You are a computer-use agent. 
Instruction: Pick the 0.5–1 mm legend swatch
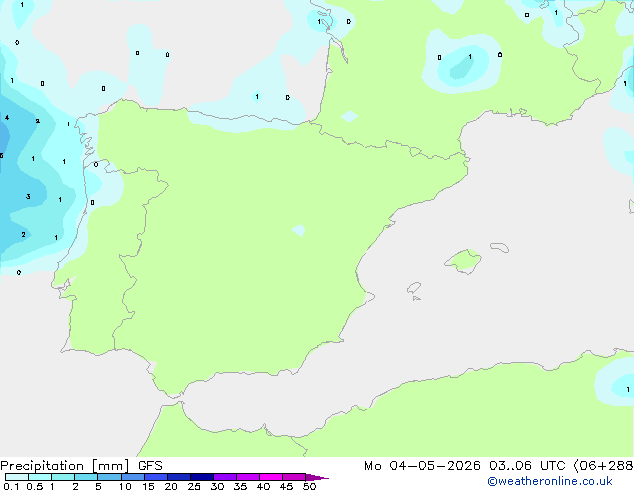[40, 477]
